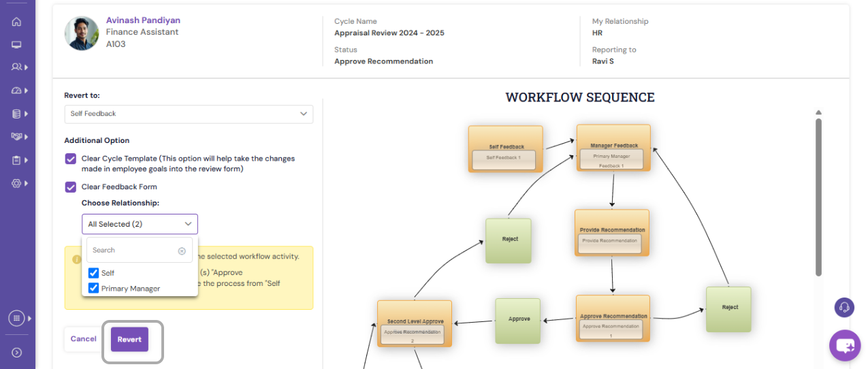Select the green Approve node
Screen dimensions: 868x369
[x=518, y=320]
